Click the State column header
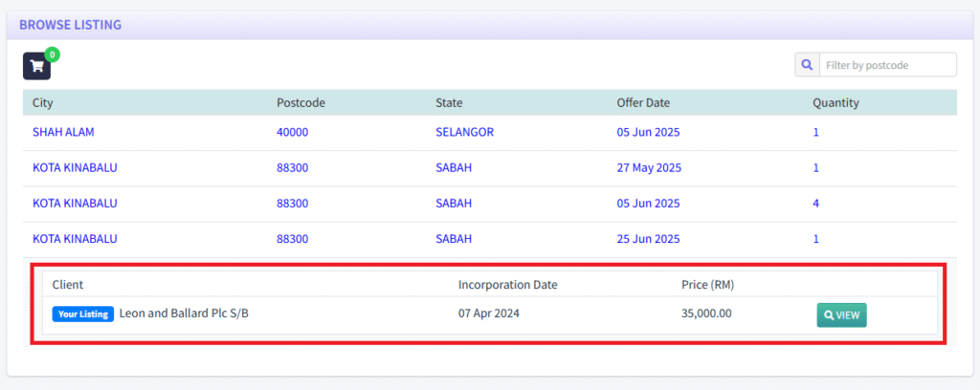 coord(450,102)
